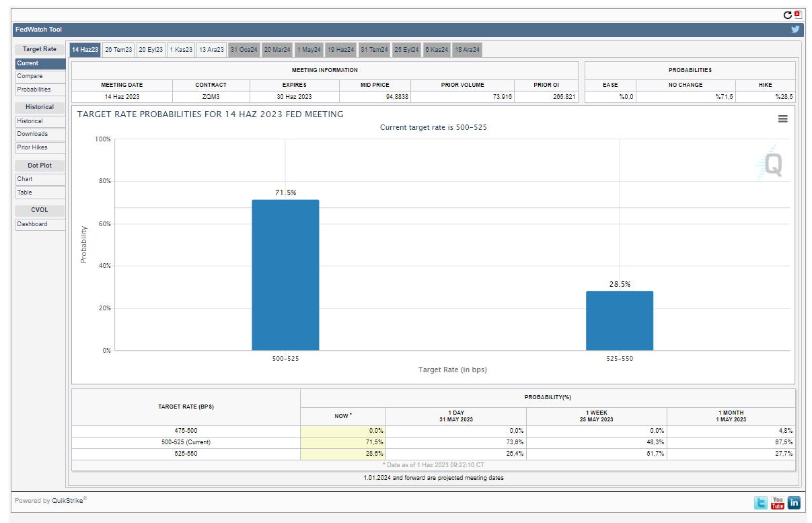Open the chart hamburger menu icon
Image resolution: width=812 pixels, height=523 pixels.
[x=782, y=118]
